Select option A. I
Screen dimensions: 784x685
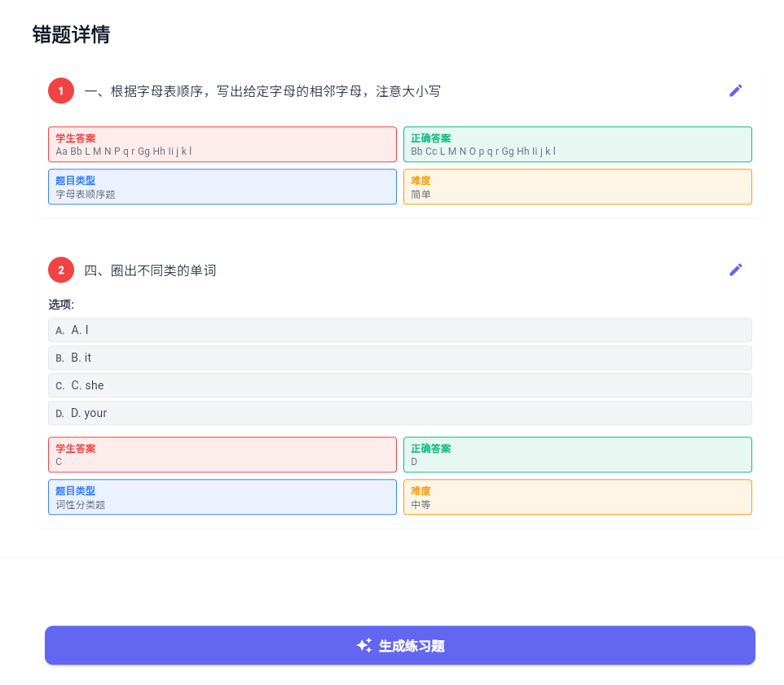pos(399,330)
